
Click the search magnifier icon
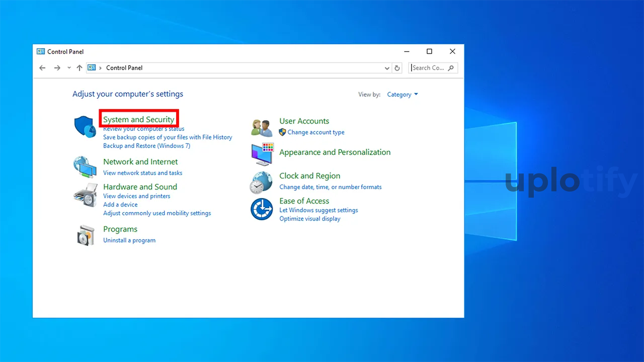click(x=451, y=68)
